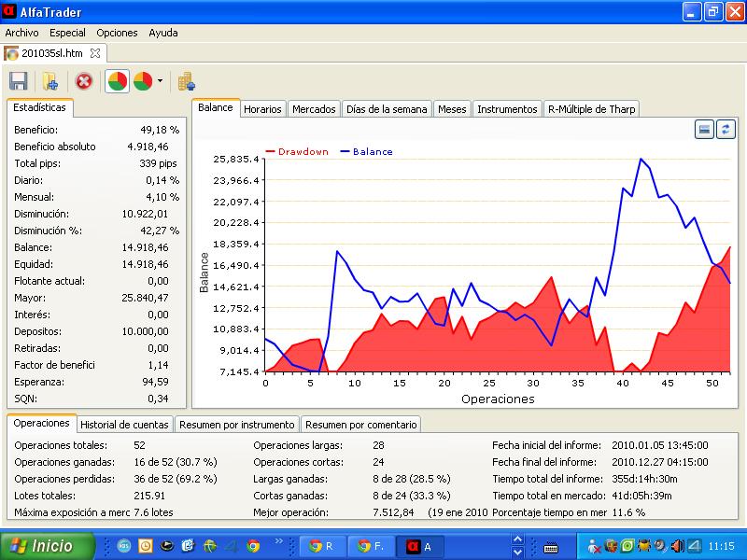Show the Historial de cuentas tab

point(124,425)
